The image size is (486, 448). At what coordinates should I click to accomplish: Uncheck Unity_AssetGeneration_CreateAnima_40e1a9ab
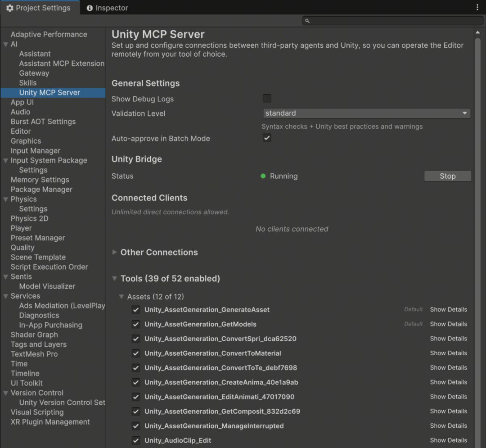[136, 382]
